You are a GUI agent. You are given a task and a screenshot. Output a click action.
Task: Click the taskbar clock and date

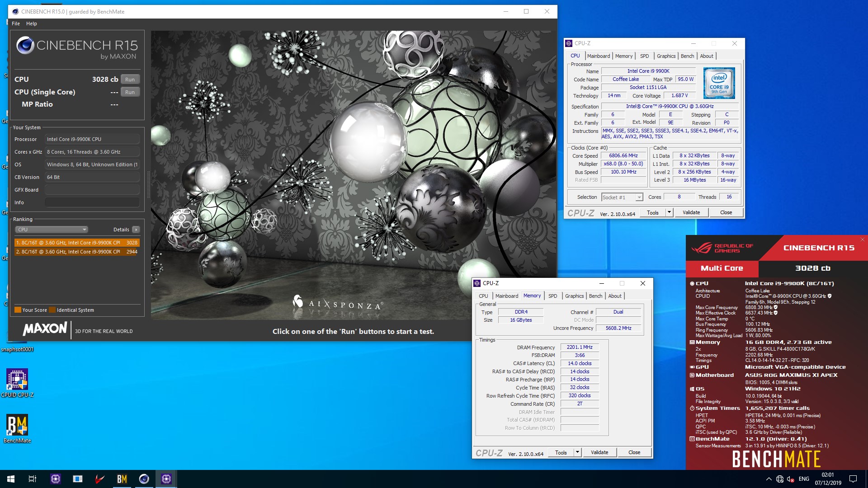tap(828, 479)
